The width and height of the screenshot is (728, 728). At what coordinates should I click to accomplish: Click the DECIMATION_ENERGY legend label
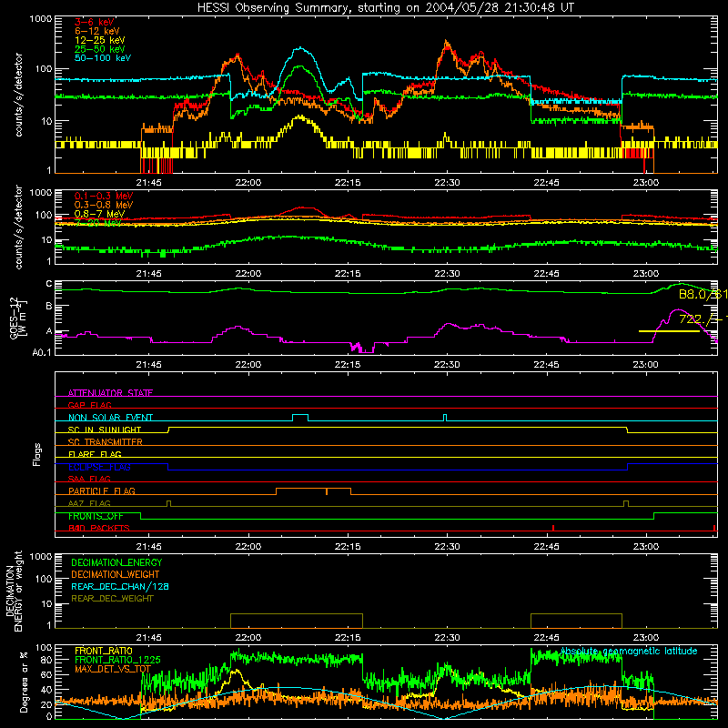click(x=116, y=562)
